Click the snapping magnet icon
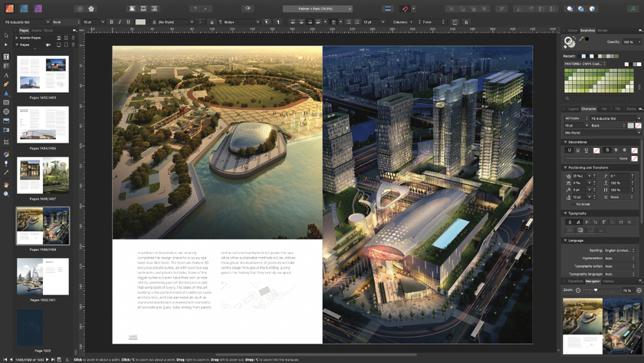Image resolution: width=644 pixels, height=363 pixels. click(x=406, y=8)
